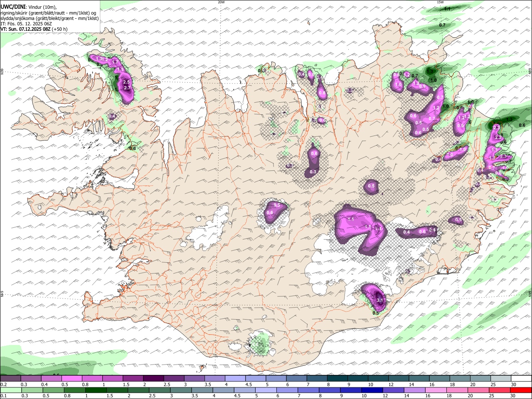Pick the bottom-row light pink swatch above 16
This screenshot has width=532, height=399.
(x=436, y=390)
